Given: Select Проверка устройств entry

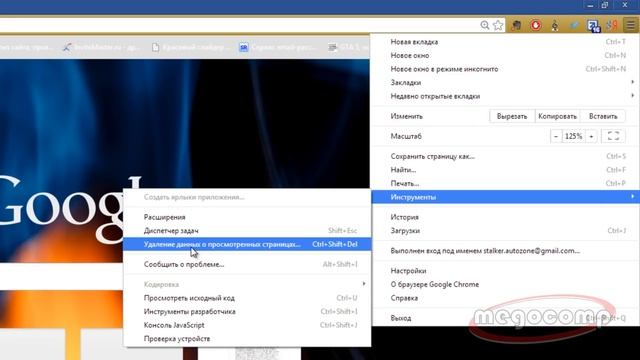Looking at the screenshot, I should click(247, 339).
